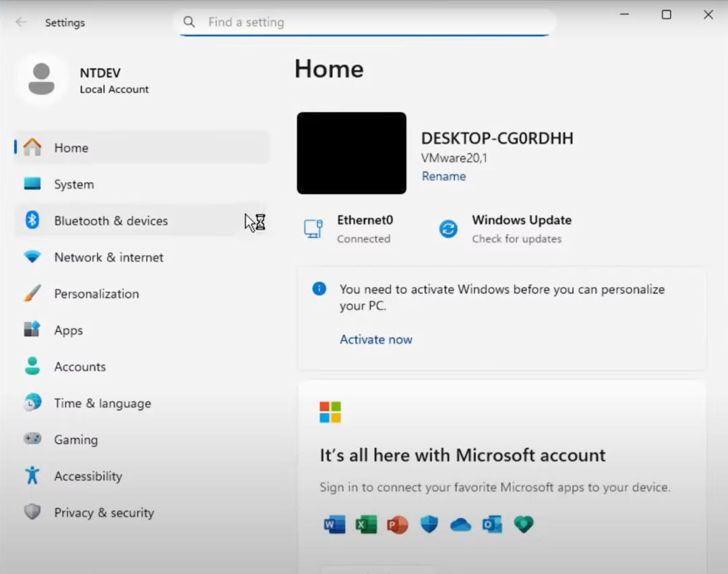The image size is (728, 574).
Task: Click the Rename link under PC name
Action: point(444,177)
